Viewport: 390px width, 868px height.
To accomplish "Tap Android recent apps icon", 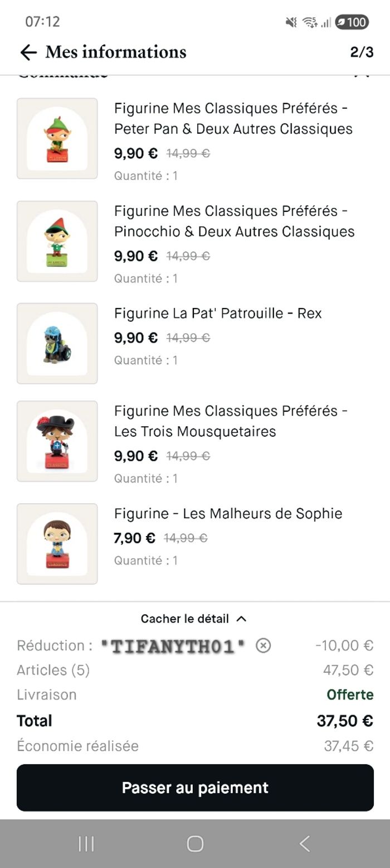I will point(86,843).
